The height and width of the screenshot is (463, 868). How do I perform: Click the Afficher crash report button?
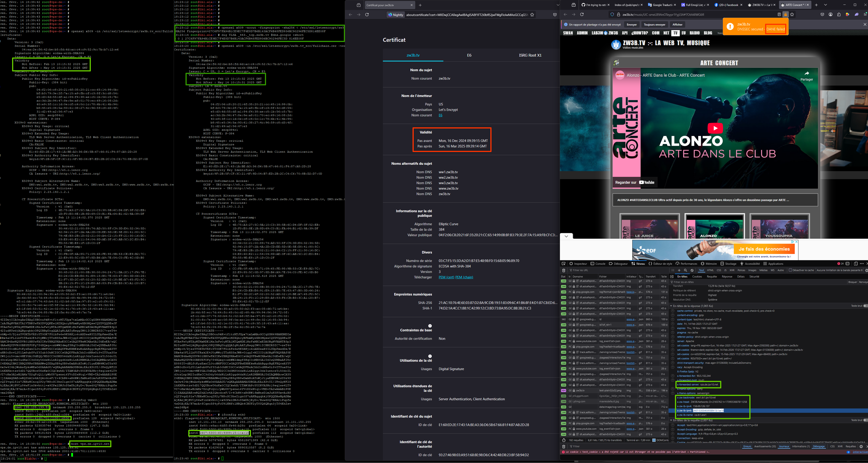[x=677, y=25]
